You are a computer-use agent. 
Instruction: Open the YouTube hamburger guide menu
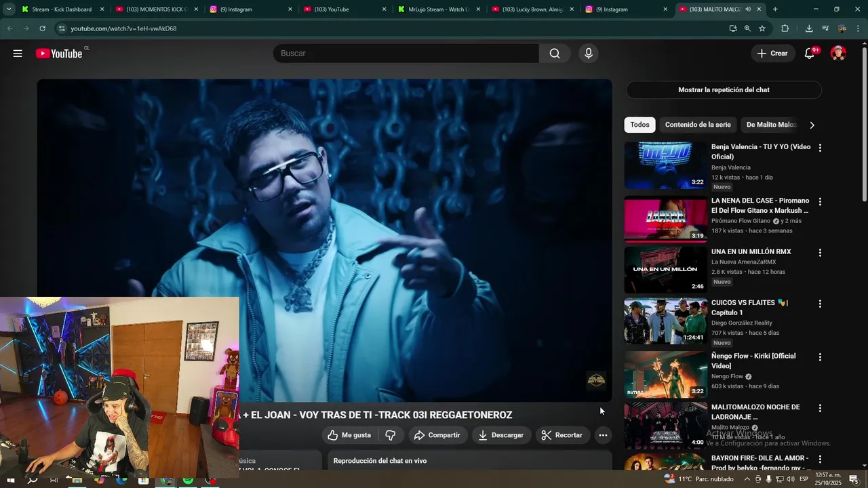[x=18, y=54]
